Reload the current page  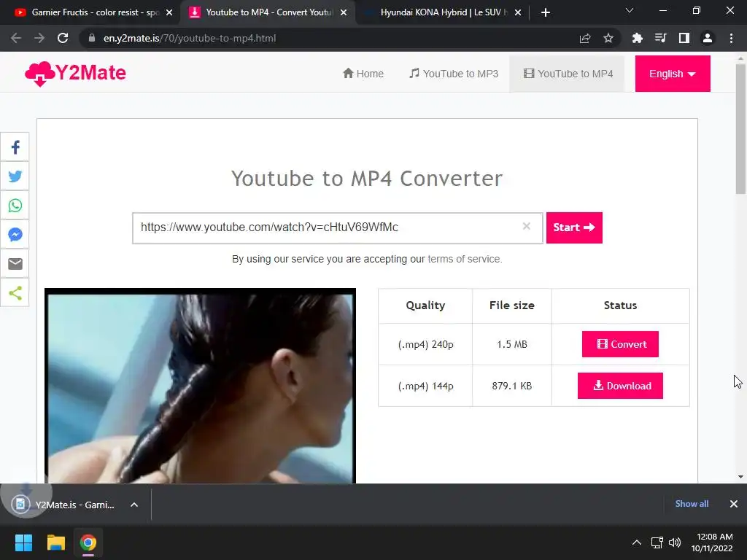tap(63, 38)
